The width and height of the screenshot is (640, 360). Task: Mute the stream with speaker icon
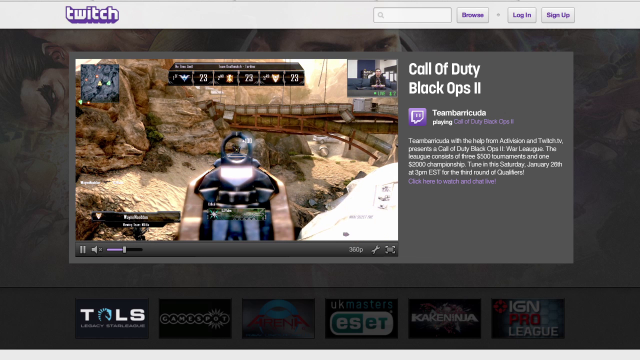click(x=96, y=249)
